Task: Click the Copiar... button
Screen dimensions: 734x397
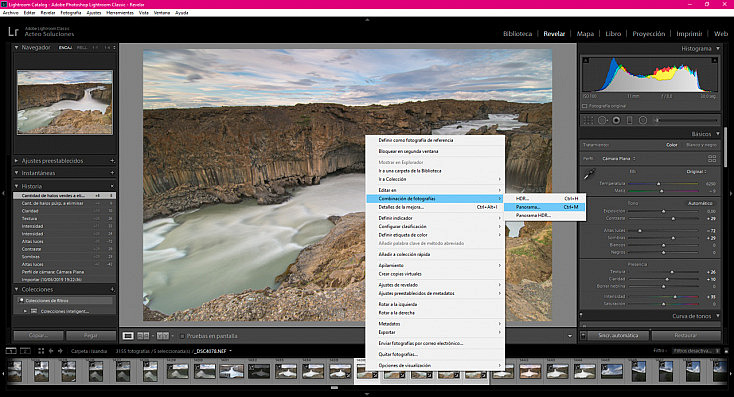Action: click(x=38, y=336)
